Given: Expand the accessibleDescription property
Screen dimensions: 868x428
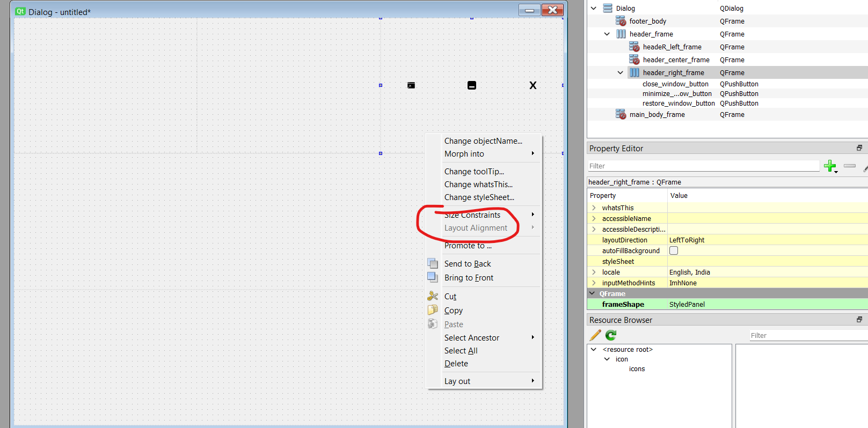Looking at the screenshot, I should pos(594,229).
